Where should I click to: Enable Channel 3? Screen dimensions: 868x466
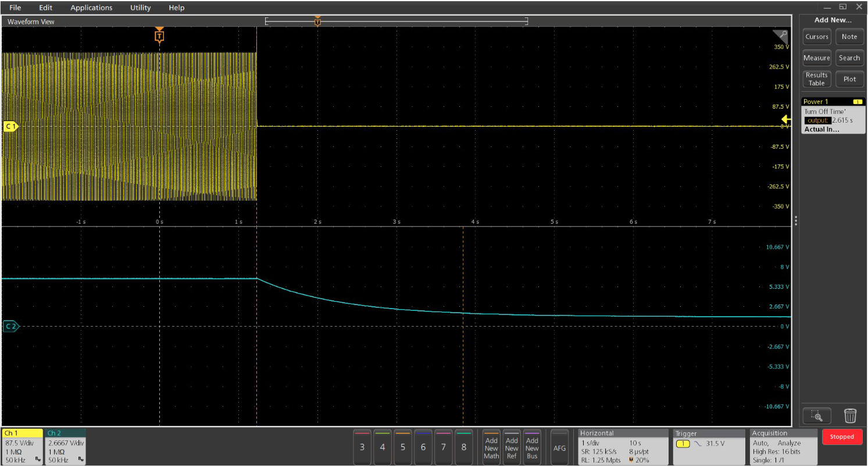(362, 447)
